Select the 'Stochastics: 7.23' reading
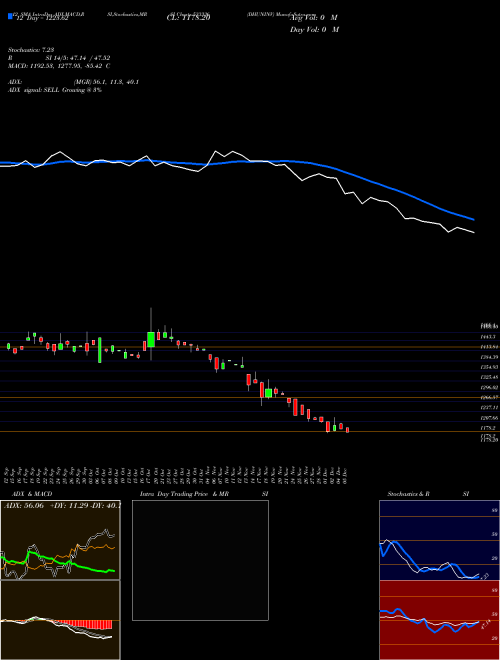This screenshot has width=500, height=660. [30, 50]
